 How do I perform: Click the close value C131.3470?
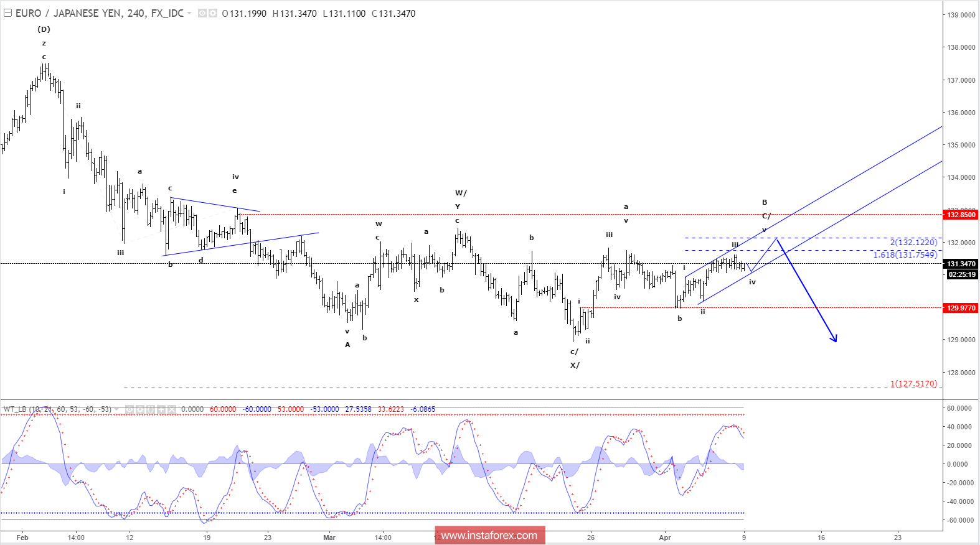(393, 13)
